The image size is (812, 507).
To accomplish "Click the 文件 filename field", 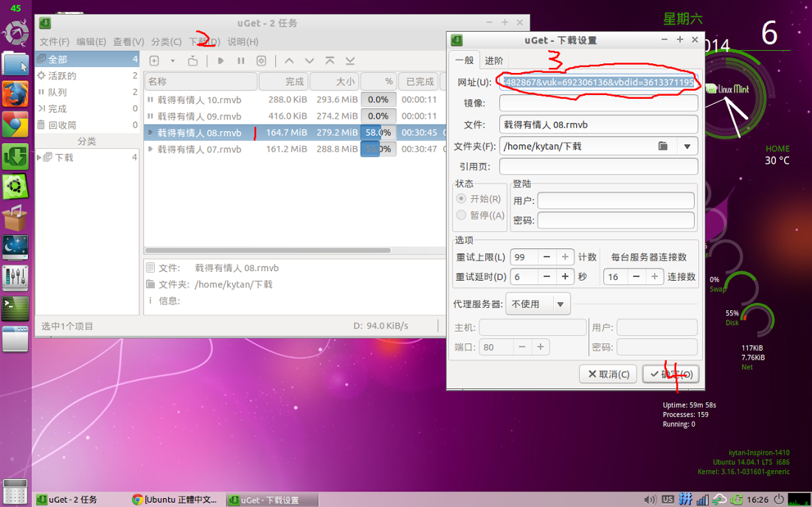I will 599,125.
